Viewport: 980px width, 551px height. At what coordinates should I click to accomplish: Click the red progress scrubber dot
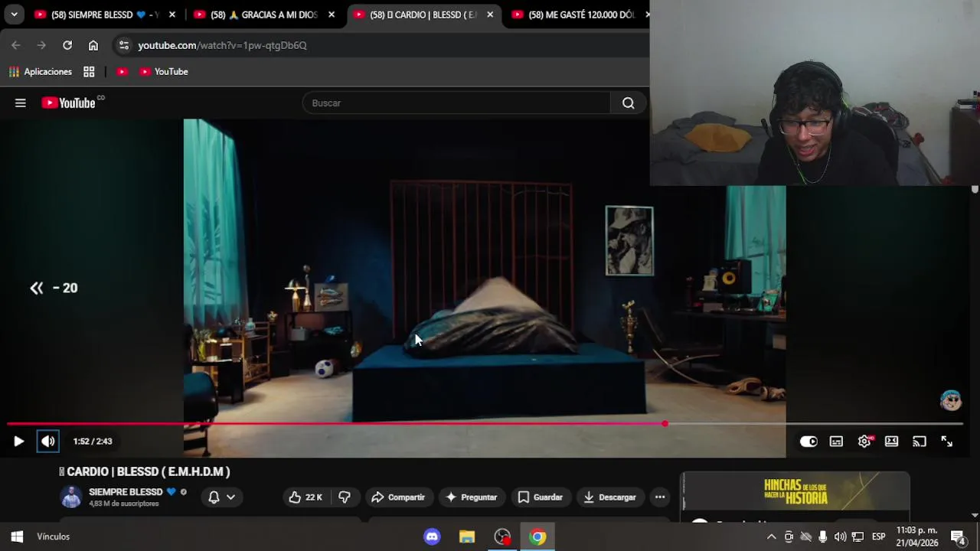[x=665, y=423]
